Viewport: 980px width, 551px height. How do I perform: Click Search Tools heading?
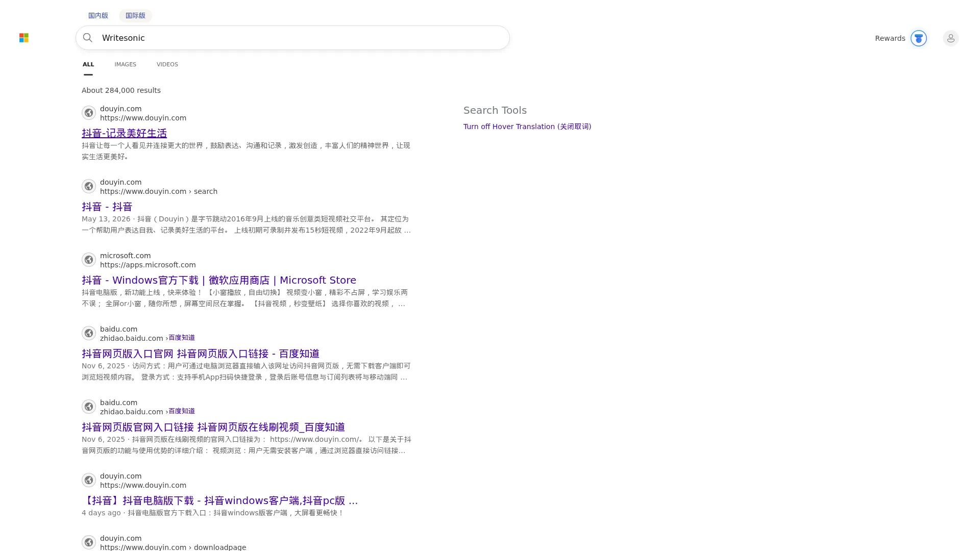click(x=495, y=110)
